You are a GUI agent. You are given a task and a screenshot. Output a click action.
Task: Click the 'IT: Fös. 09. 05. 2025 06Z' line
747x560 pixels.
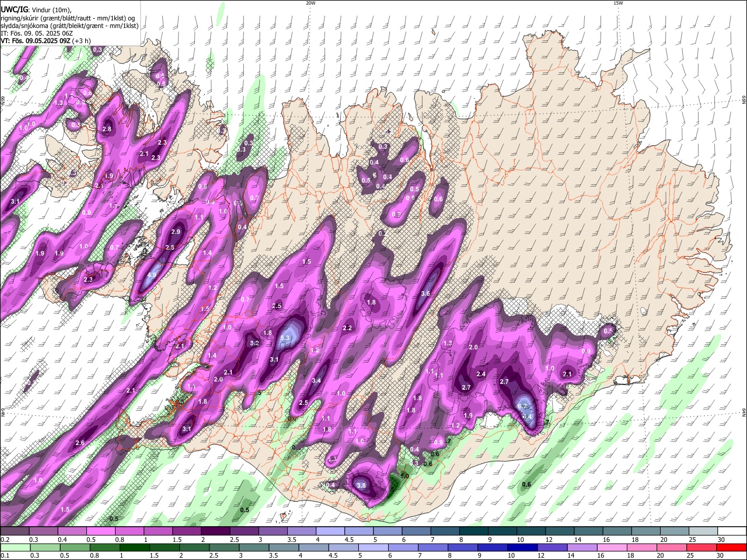click(37, 33)
